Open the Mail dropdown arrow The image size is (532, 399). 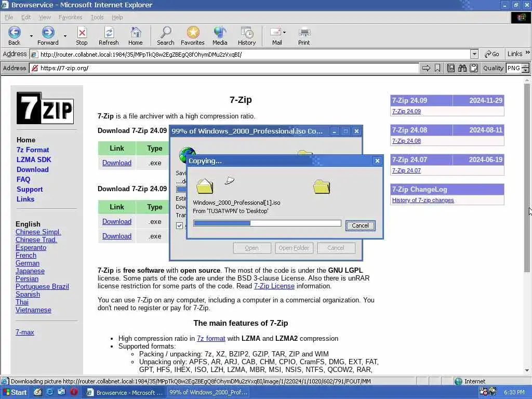click(284, 32)
